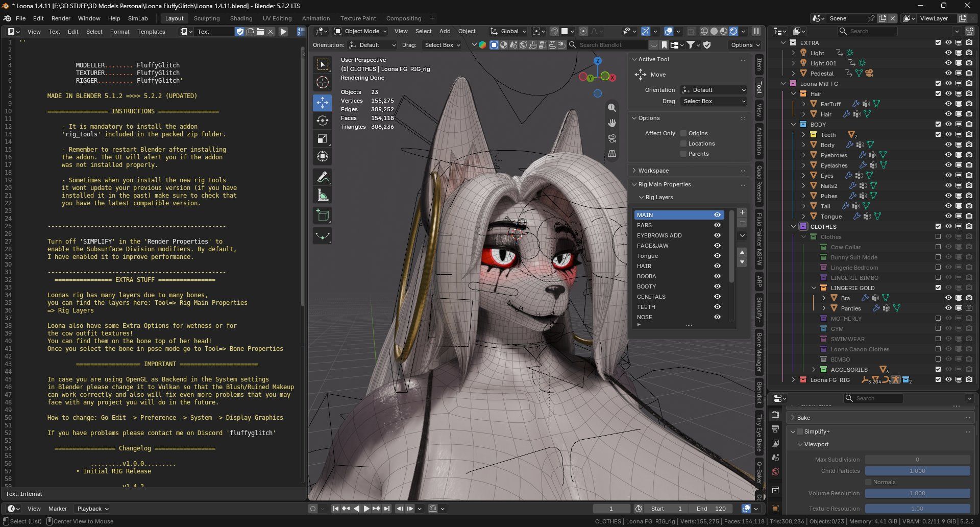Toggle viewport visibility of Tongue object
980x527 pixels.
click(x=948, y=217)
